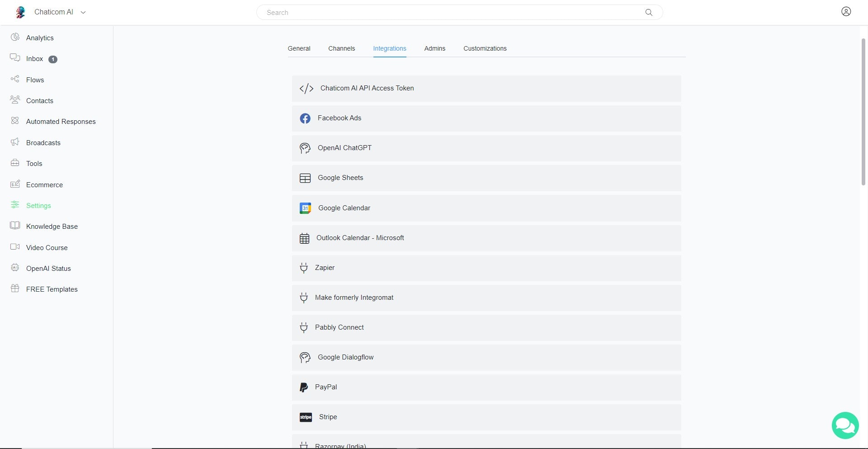Expand Chaticom AI API Access Token row
The width and height of the screenshot is (868, 449).
click(x=486, y=89)
